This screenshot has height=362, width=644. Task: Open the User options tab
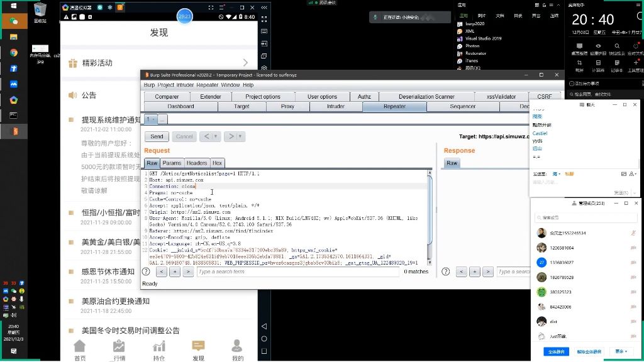click(322, 96)
